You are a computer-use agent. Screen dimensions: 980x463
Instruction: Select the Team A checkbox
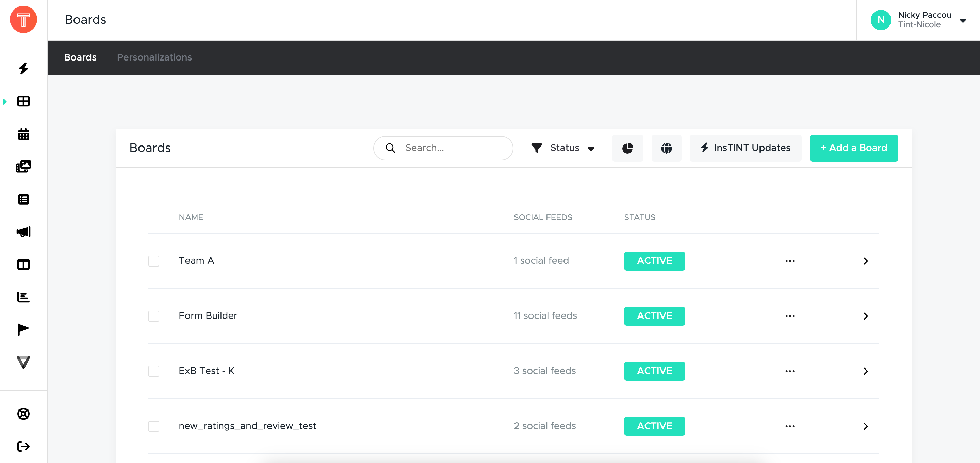(x=154, y=261)
